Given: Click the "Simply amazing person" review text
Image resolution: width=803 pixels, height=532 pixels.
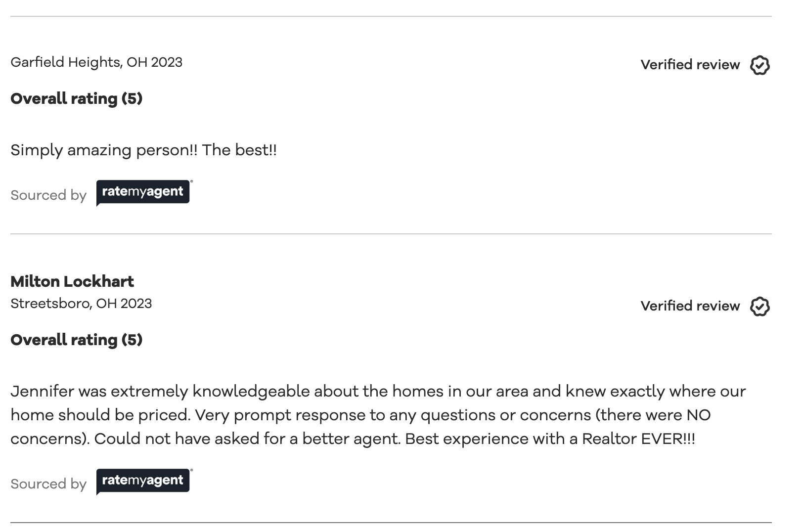Looking at the screenshot, I should (103, 150).
